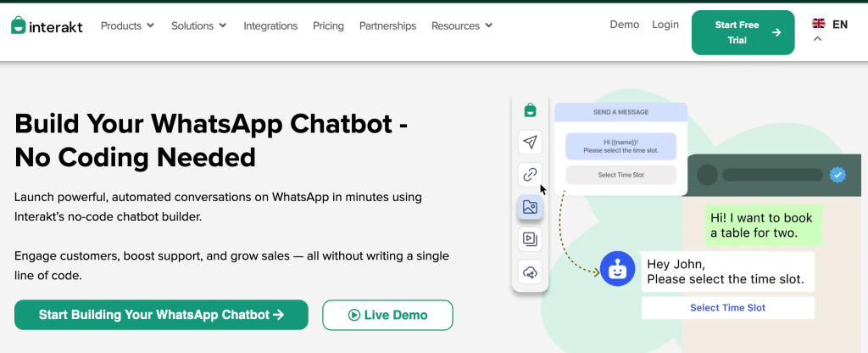Image resolution: width=868 pixels, height=353 pixels.
Task: Open the Demo link
Action: [625, 25]
